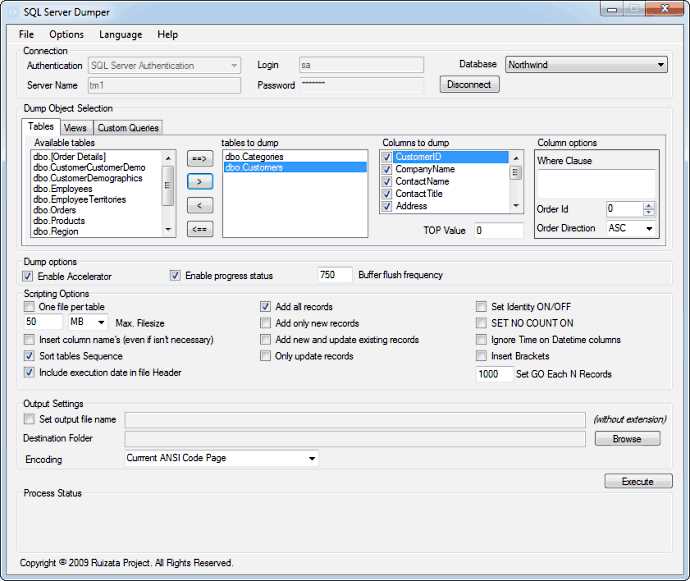Select the Tables tab
The height and width of the screenshot is (581, 690).
coord(41,126)
